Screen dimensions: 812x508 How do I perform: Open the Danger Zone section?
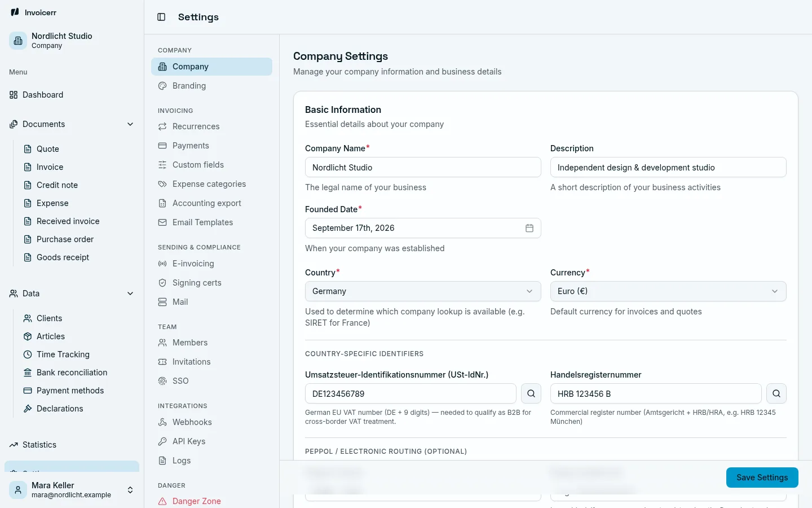211,501
